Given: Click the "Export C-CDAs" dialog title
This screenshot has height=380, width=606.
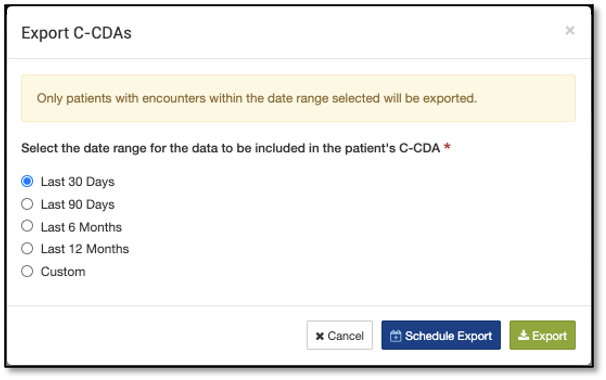Looking at the screenshot, I should (76, 33).
